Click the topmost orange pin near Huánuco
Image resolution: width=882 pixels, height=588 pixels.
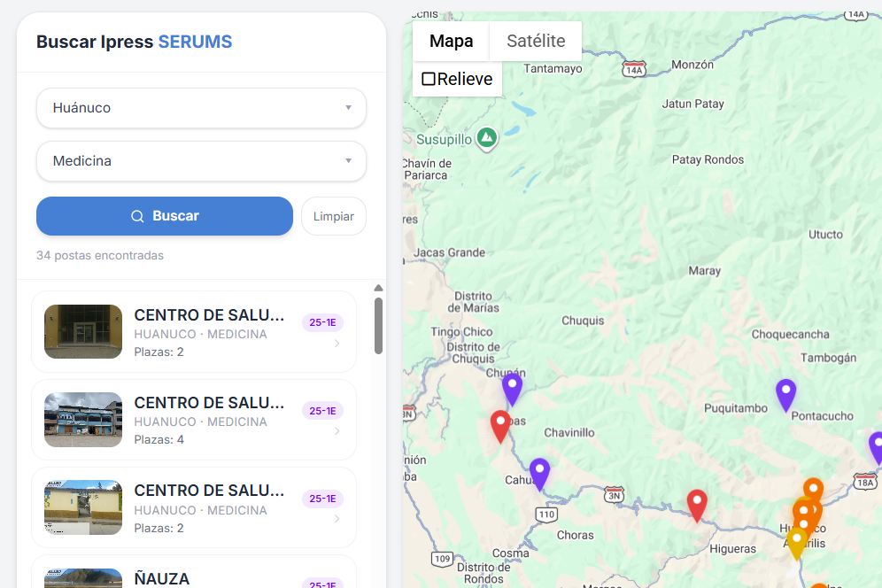point(813,489)
